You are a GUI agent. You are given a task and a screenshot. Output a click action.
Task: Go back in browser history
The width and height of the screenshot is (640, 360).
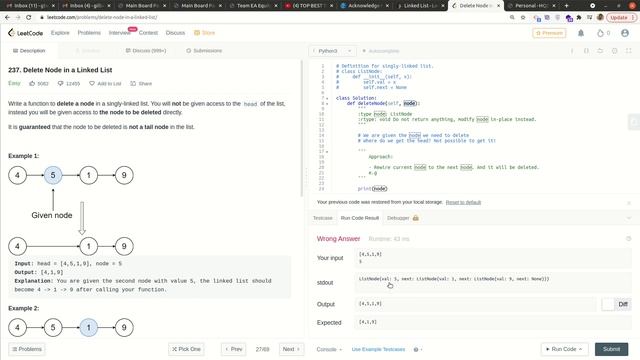pos(7,18)
